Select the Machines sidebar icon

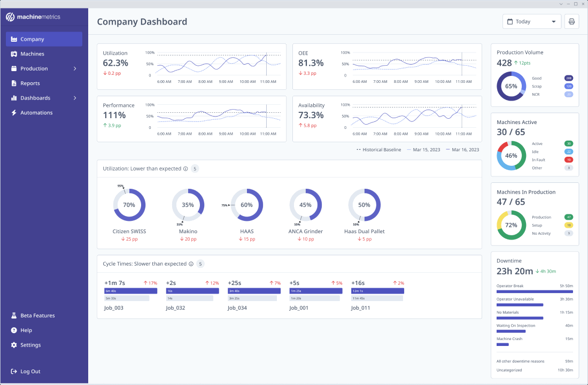click(x=14, y=53)
